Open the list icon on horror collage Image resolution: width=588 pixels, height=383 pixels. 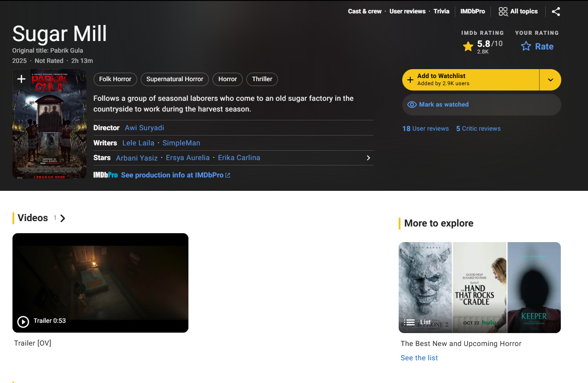[409, 322]
